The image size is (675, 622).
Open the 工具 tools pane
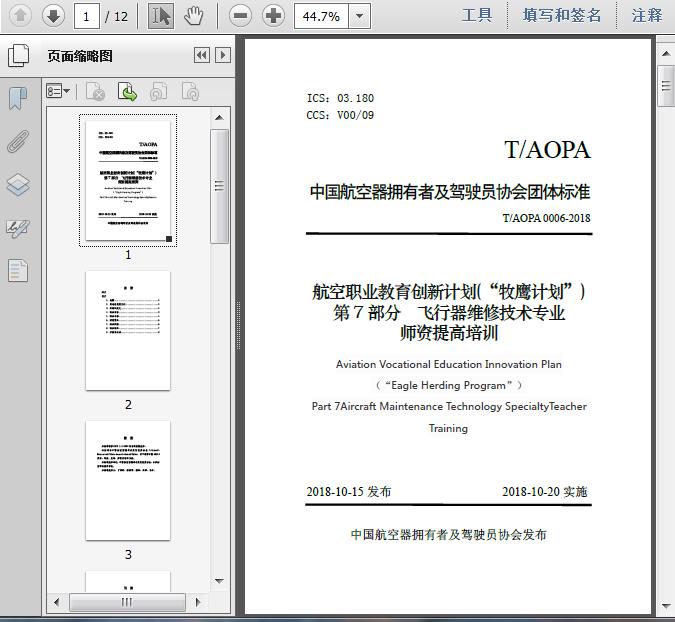(x=477, y=15)
